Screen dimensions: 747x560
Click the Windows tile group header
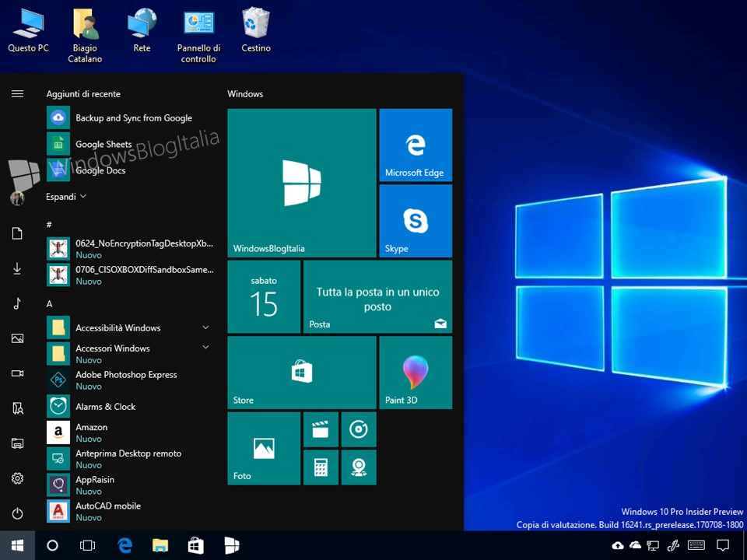245,94
